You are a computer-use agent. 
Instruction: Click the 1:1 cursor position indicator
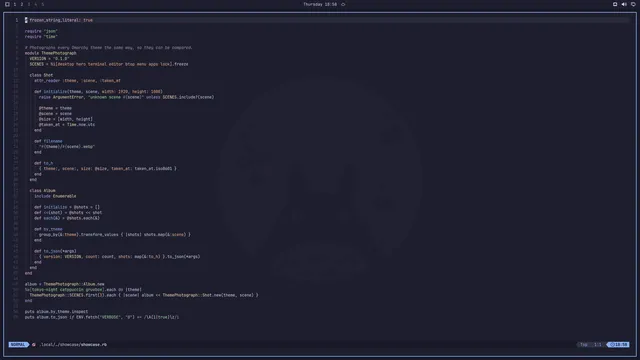point(598,344)
